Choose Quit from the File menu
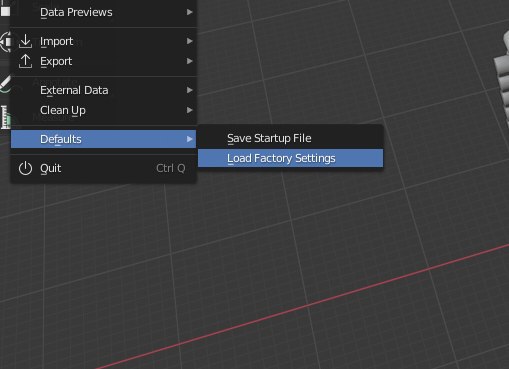509x369 pixels. (104, 168)
